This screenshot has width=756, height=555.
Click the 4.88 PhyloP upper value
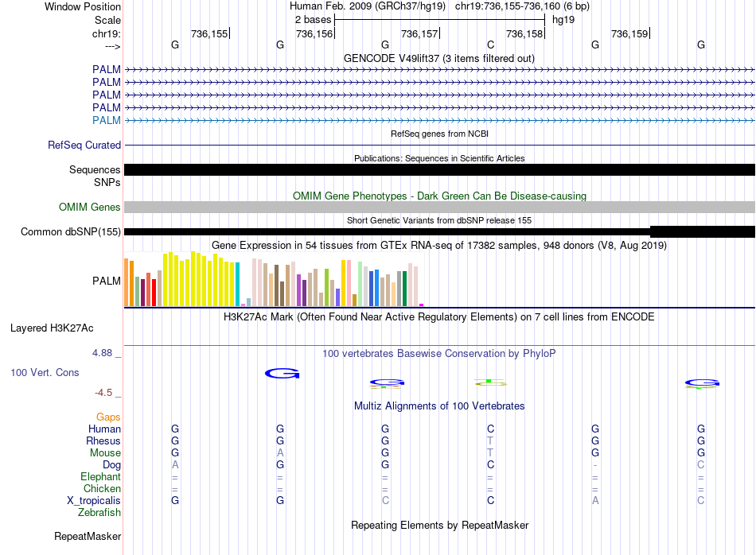pos(103,353)
